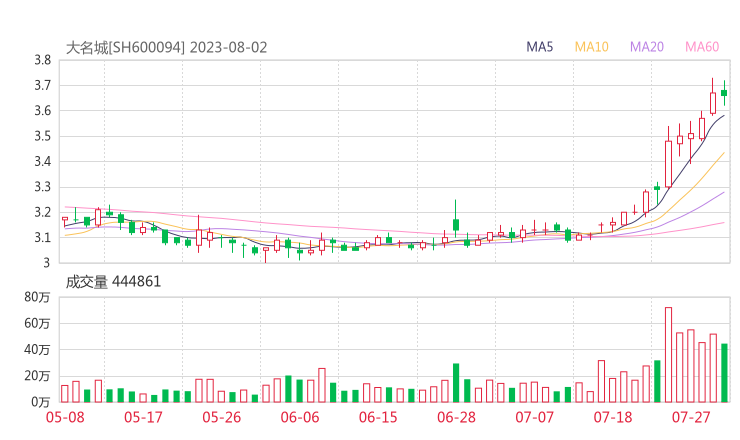Select the final green candlestick at far right
Image resolution: width=740 pixels, height=440 pixels.
(724, 93)
